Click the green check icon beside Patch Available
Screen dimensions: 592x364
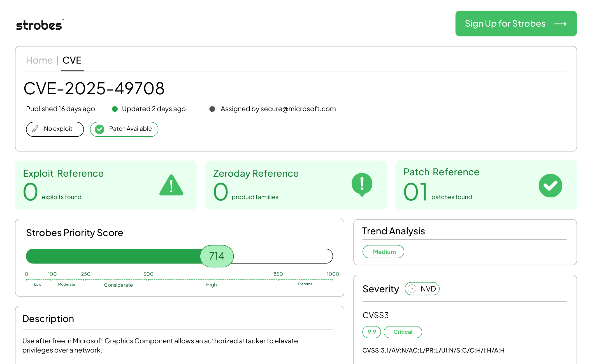(x=100, y=129)
